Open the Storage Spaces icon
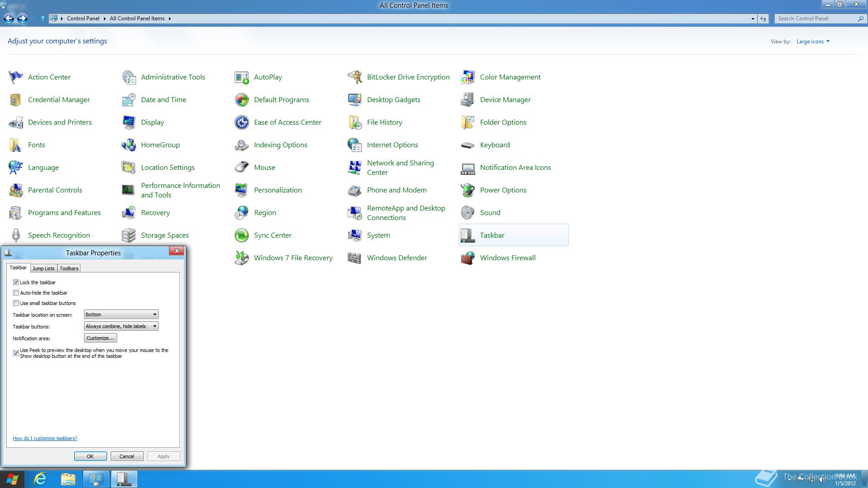The image size is (868, 488). pyautogui.click(x=129, y=235)
